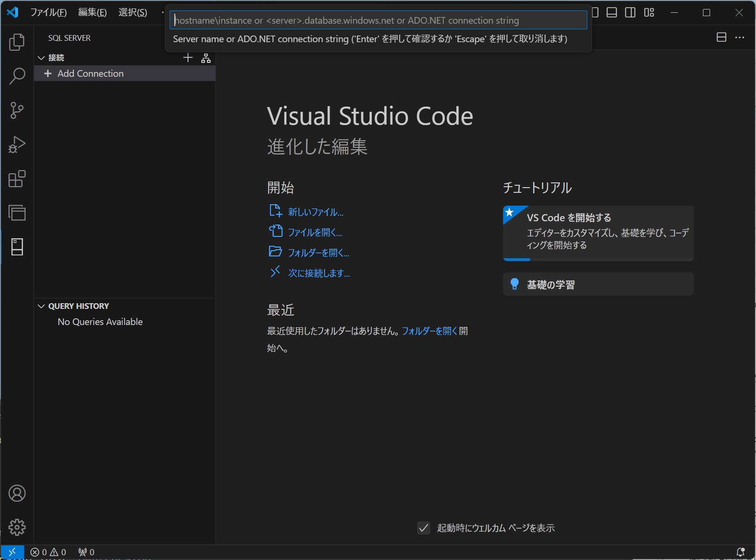Open the Remote Explorer activity icon

tap(17, 213)
